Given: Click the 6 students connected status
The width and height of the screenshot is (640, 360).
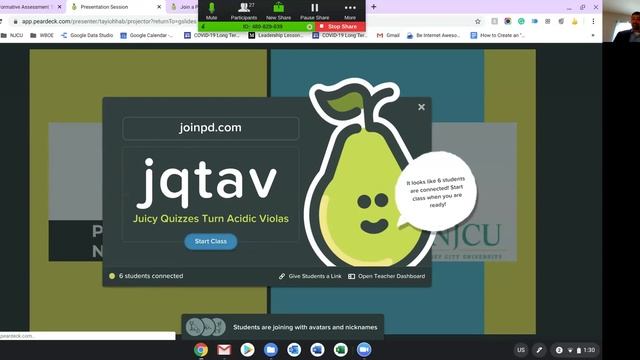Looking at the screenshot, I should point(146,276).
